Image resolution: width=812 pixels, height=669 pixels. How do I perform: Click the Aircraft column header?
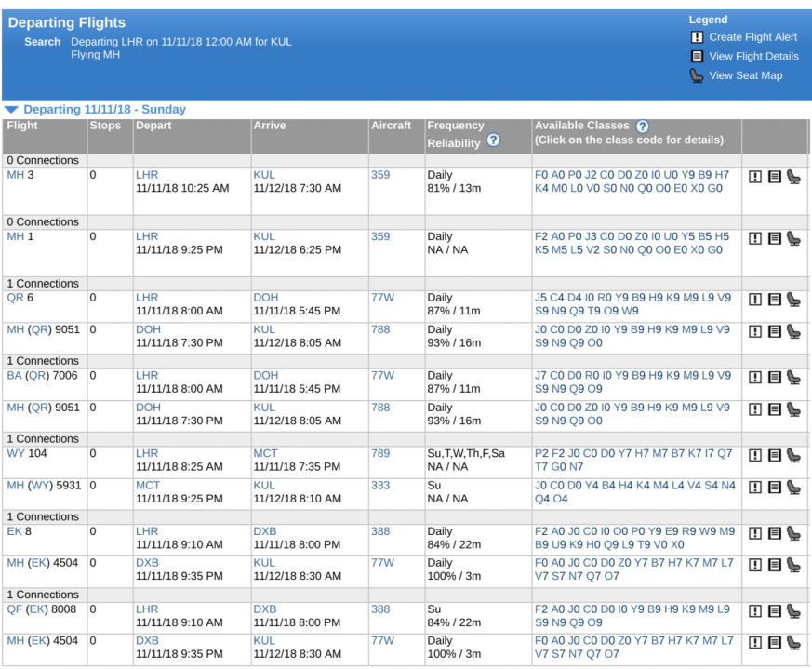tap(391, 126)
